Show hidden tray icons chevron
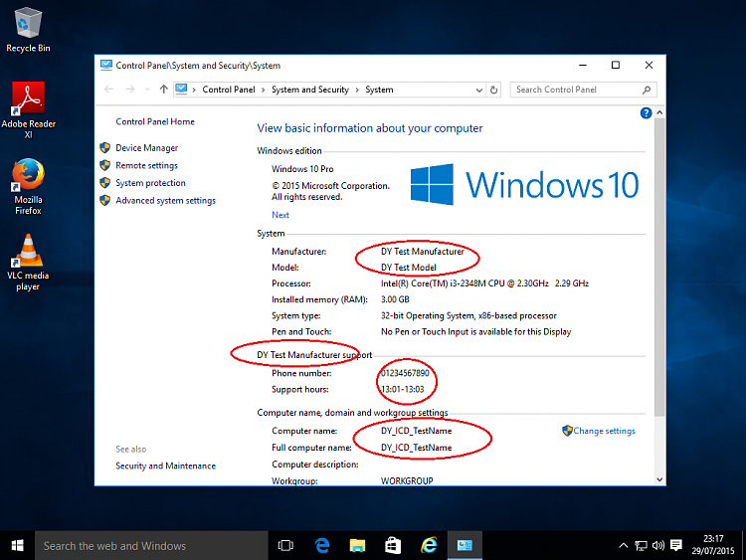This screenshot has height=560, width=746. 624,546
